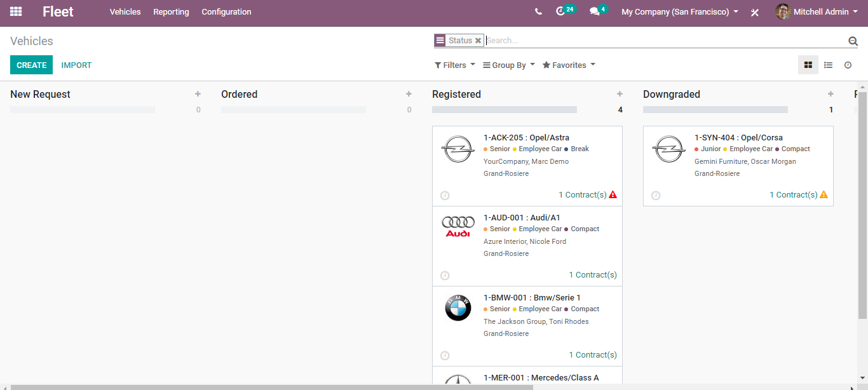Click activity clock on Opel/Corsa card

click(656, 196)
